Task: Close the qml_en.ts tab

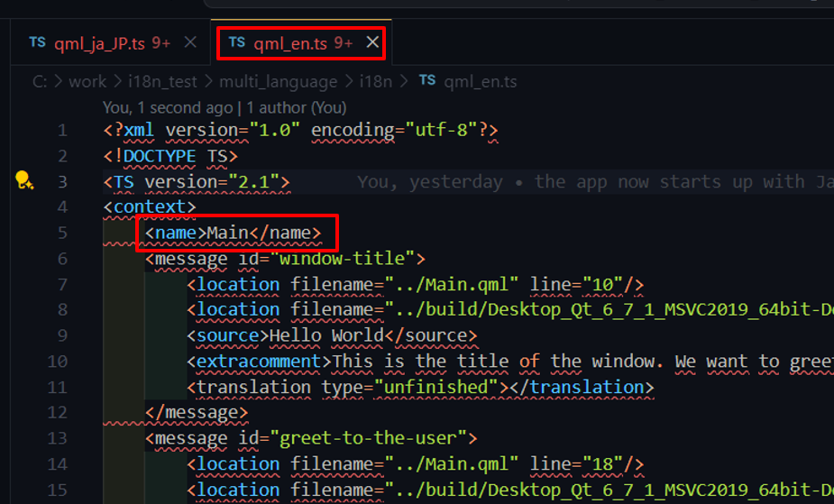Action: (372, 43)
